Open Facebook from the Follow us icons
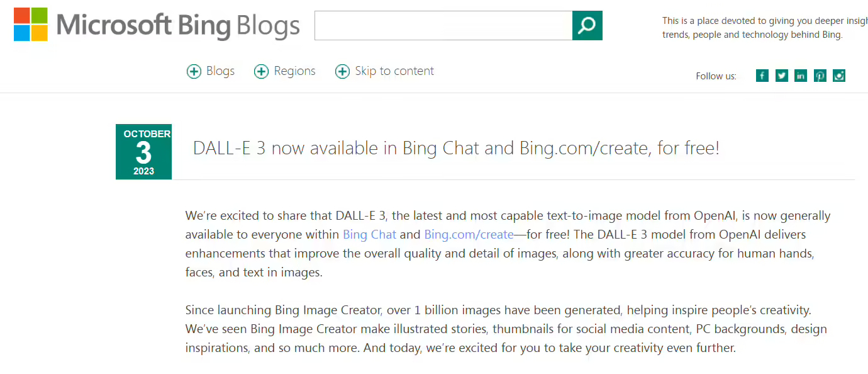This screenshot has width=868, height=374. click(762, 75)
